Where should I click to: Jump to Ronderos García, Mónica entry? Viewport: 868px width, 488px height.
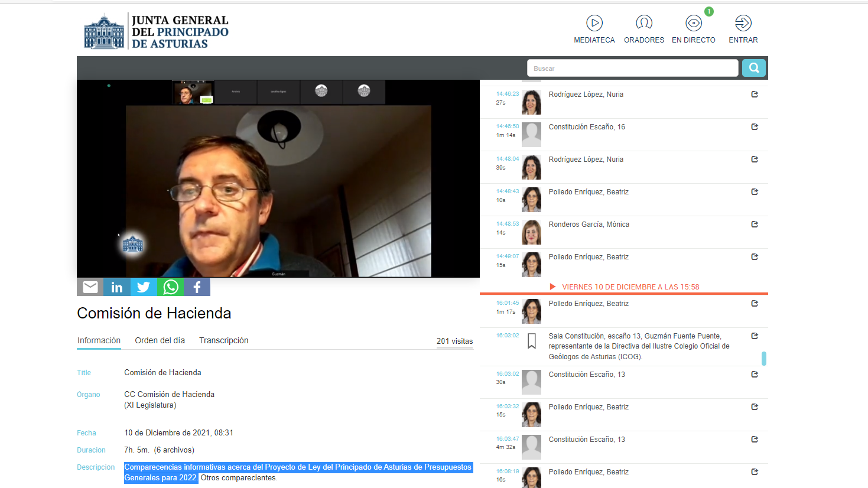589,225
